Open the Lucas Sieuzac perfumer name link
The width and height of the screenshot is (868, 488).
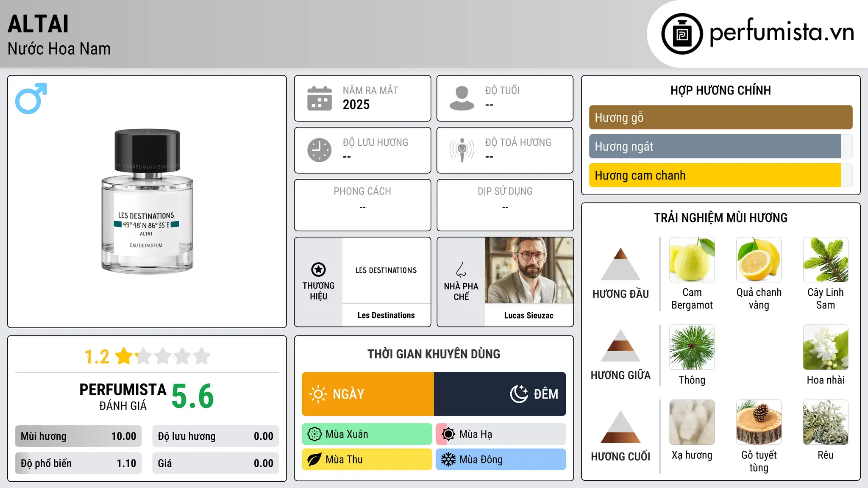click(529, 316)
